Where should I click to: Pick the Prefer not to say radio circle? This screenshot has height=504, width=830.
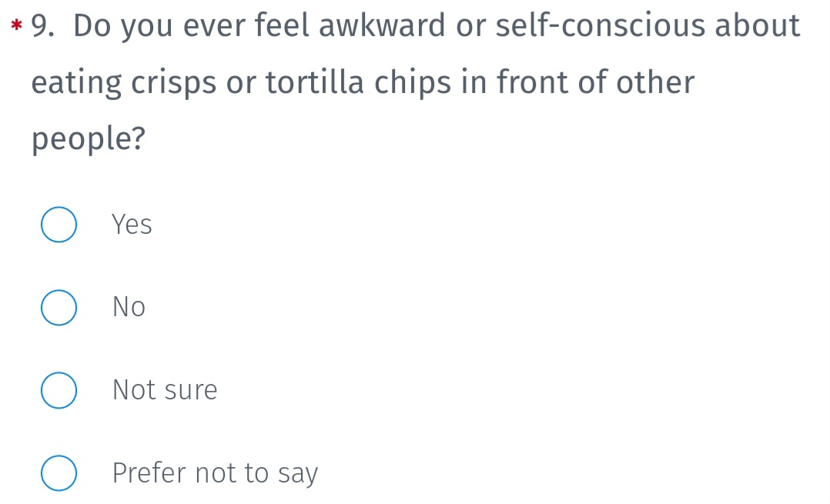click(59, 472)
